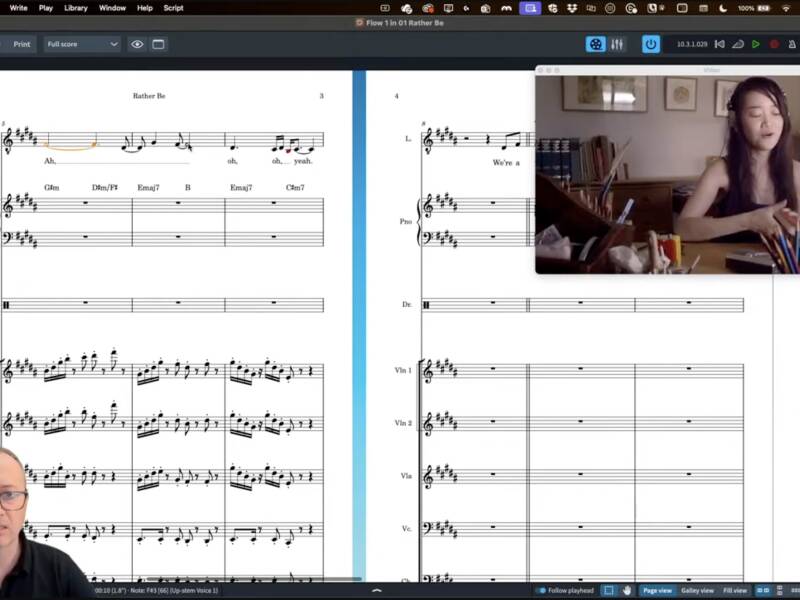Select the marquee selection tool
800x600 pixels.
tap(608, 591)
